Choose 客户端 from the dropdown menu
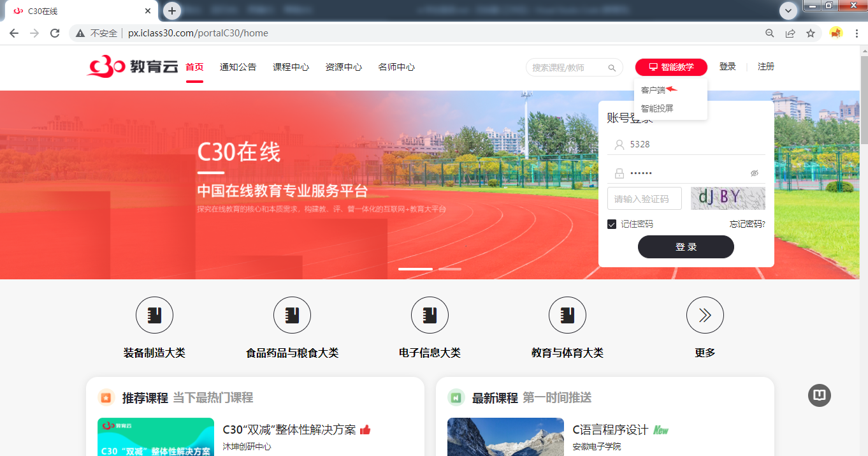The image size is (868, 456). tap(653, 91)
